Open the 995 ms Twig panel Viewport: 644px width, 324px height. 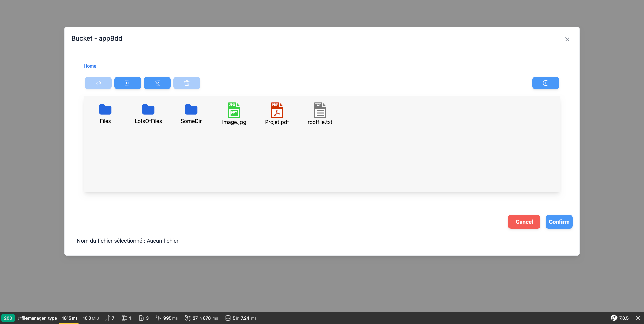coord(167,318)
